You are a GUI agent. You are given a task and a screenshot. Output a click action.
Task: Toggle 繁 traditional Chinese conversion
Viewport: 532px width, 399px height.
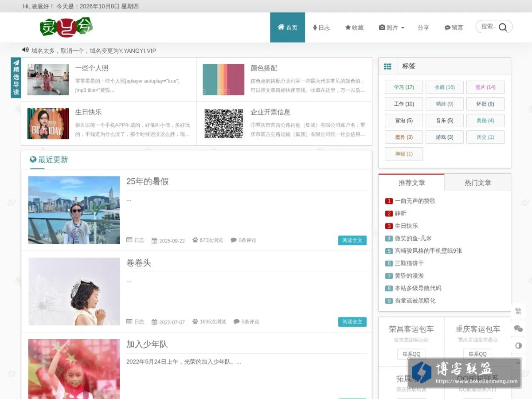point(518,311)
